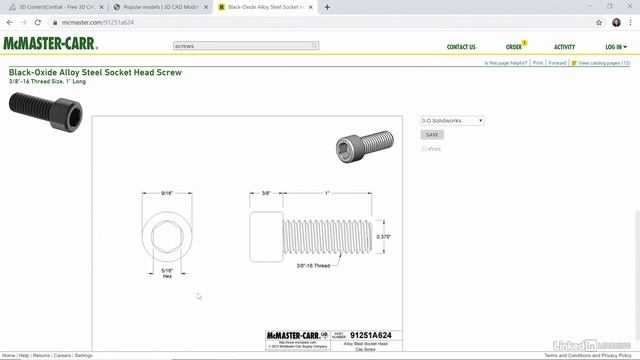Image resolution: width=640 pixels, height=360 pixels.
Task: Bookmark this page with the star icon
Action: [599, 22]
